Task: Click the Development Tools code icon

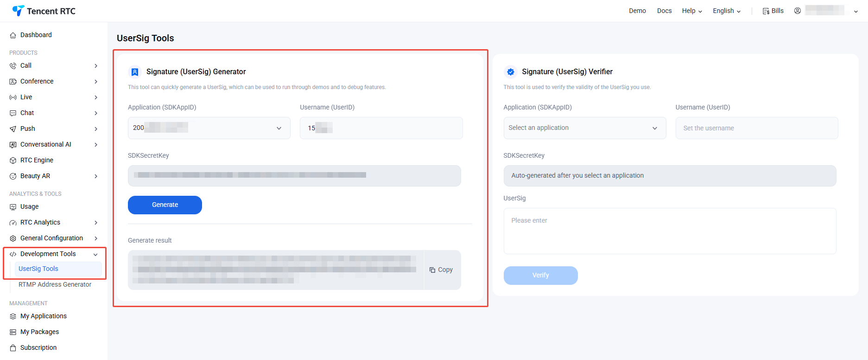Action: tap(13, 254)
